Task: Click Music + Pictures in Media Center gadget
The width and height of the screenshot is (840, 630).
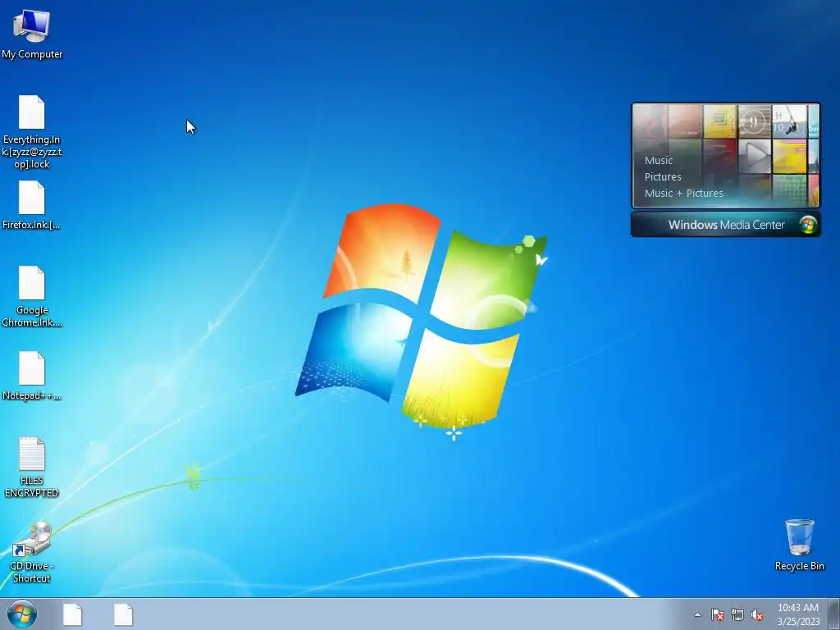Action: [x=683, y=194]
